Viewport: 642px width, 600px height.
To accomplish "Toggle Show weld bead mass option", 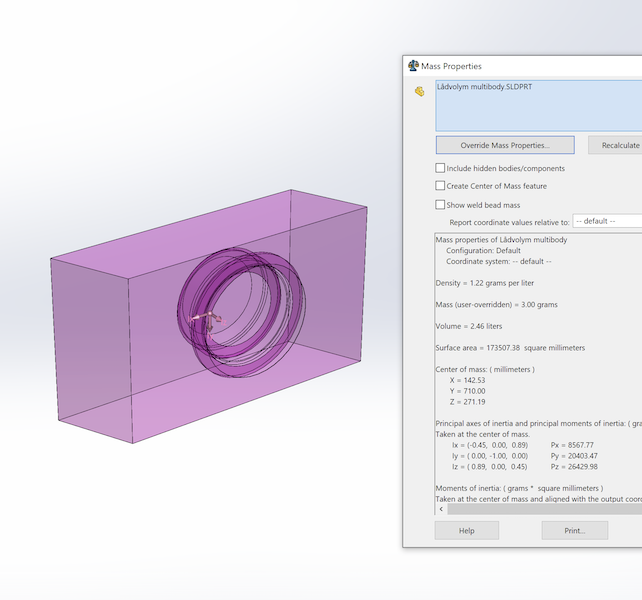I will pyautogui.click(x=441, y=205).
